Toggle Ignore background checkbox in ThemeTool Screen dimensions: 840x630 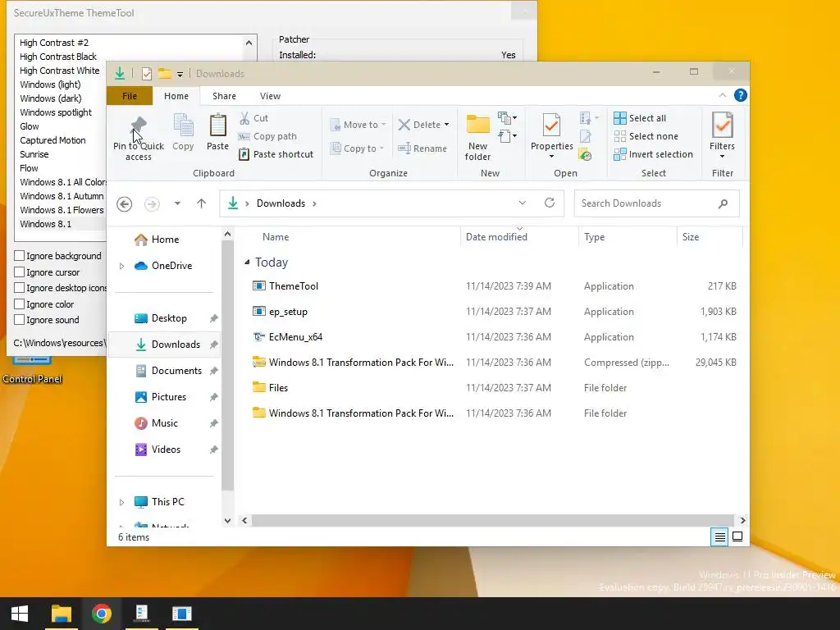point(20,256)
